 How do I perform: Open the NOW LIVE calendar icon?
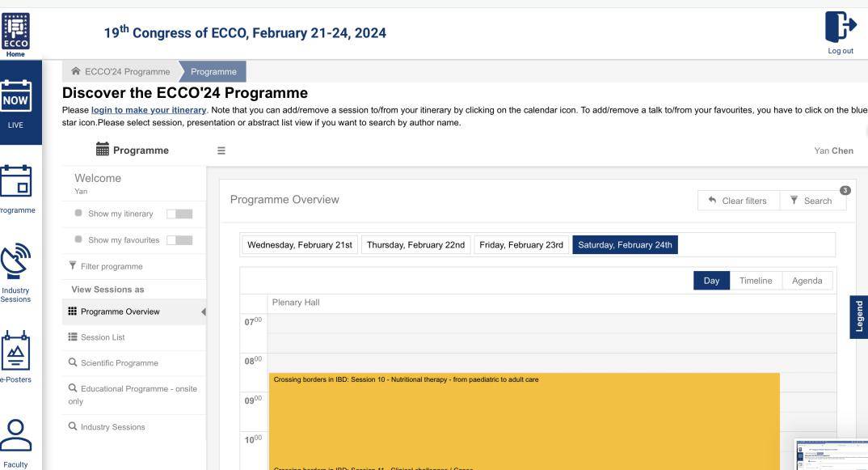pos(16,96)
